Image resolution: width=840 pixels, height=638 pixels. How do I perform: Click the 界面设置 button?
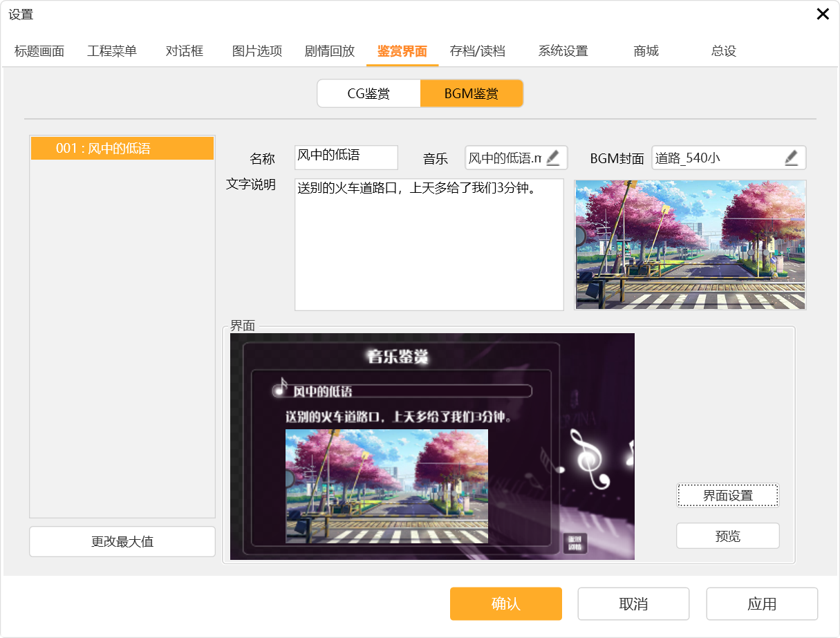coord(727,495)
